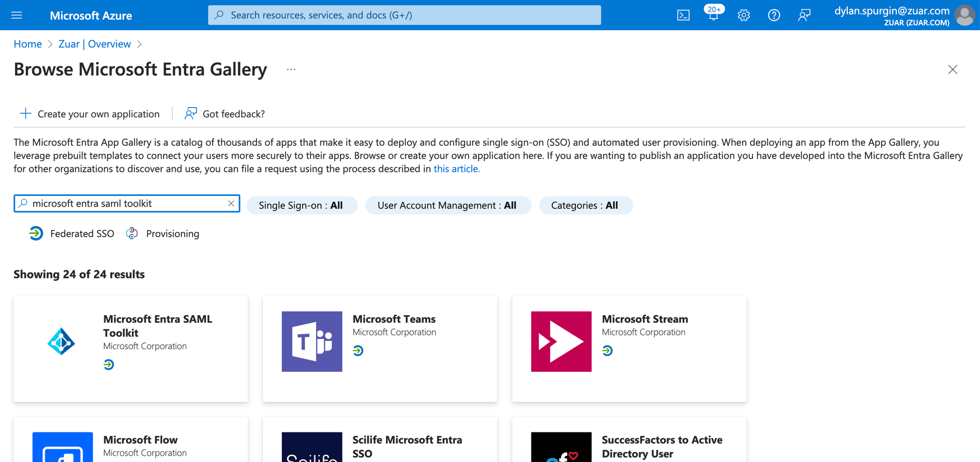This screenshot has width=980, height=462.
Task: Click Create your own application
Action: click(x=89, y=114)
